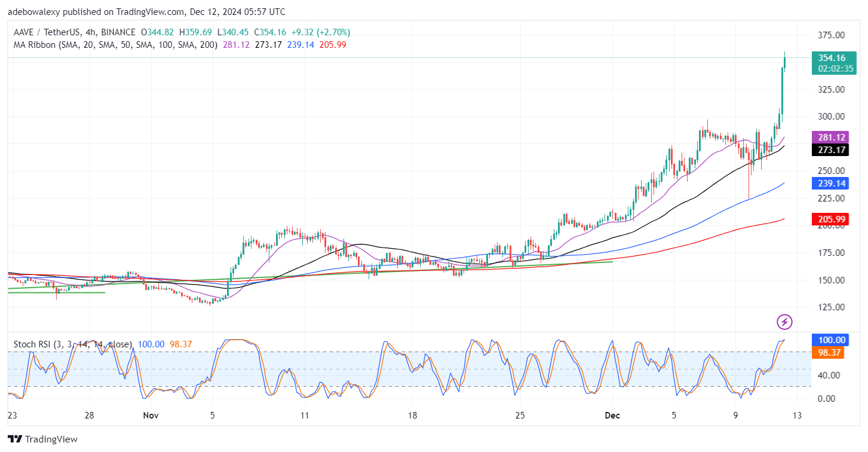Click the purple lightning bolt icon
The height and width of the screenshot is (452, 868).
tap(784, 322)
